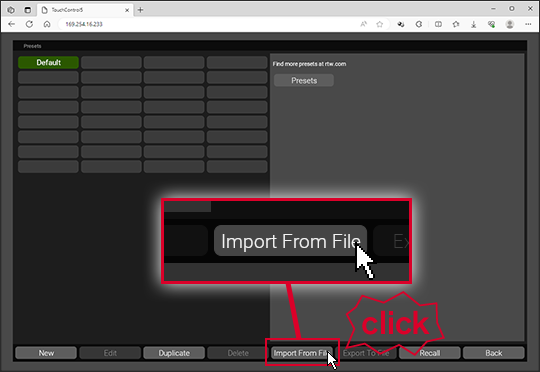Screen dimensions: 540x372
Task: Click the New preset button
Action: click(46, 353)
